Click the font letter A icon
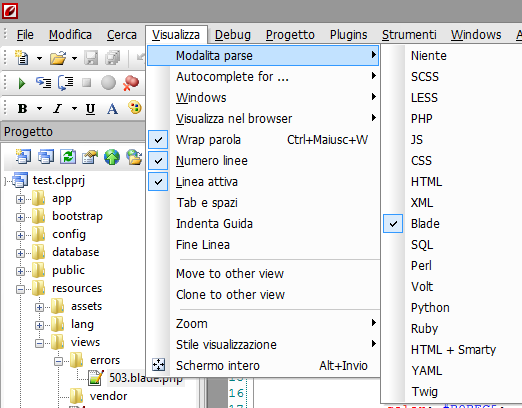 [x=112, y=109]
